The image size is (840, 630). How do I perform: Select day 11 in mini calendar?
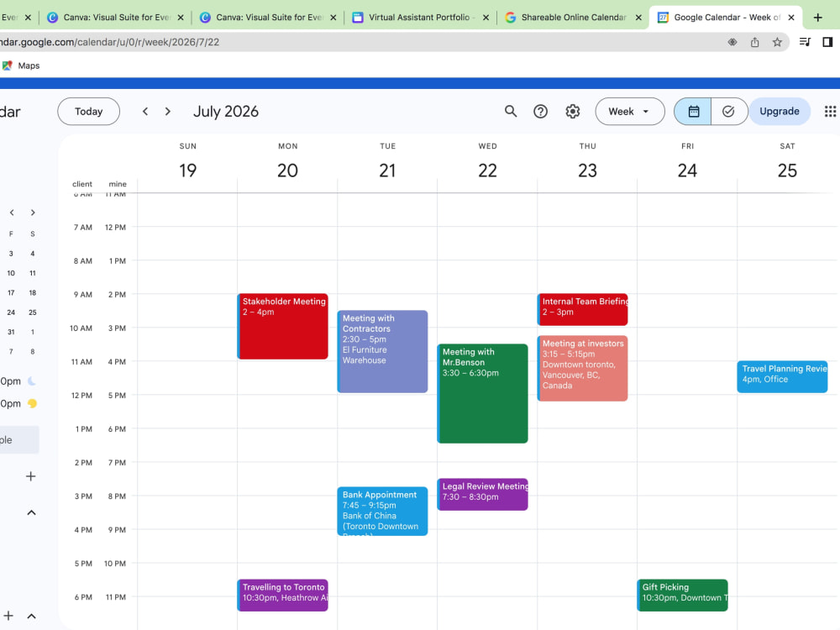[33, 273]
